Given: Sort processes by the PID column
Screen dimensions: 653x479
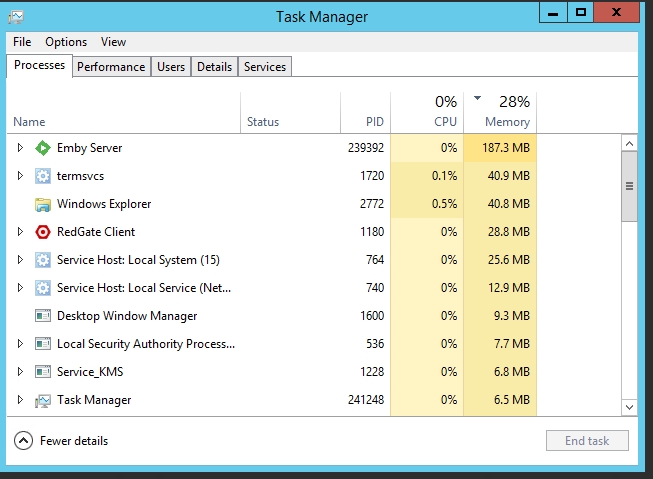Looking at the screenshot, I should pos(374,122).
